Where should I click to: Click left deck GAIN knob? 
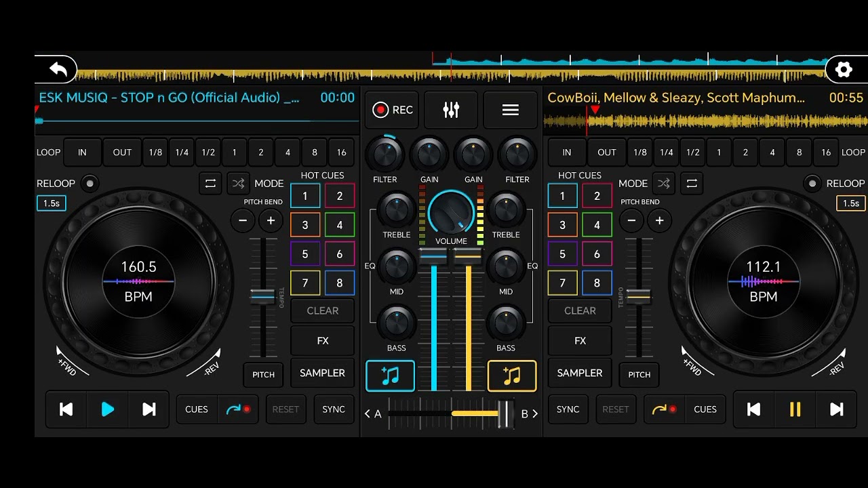pos(429,155)
